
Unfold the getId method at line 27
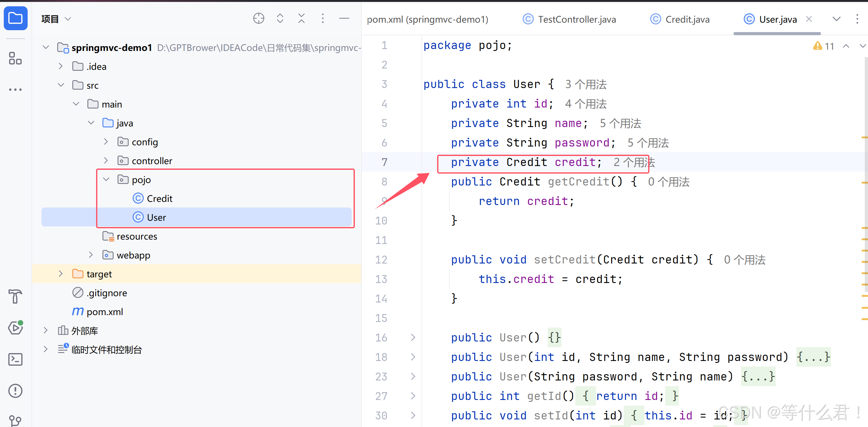pyautogui.click(x=413, y=396)
